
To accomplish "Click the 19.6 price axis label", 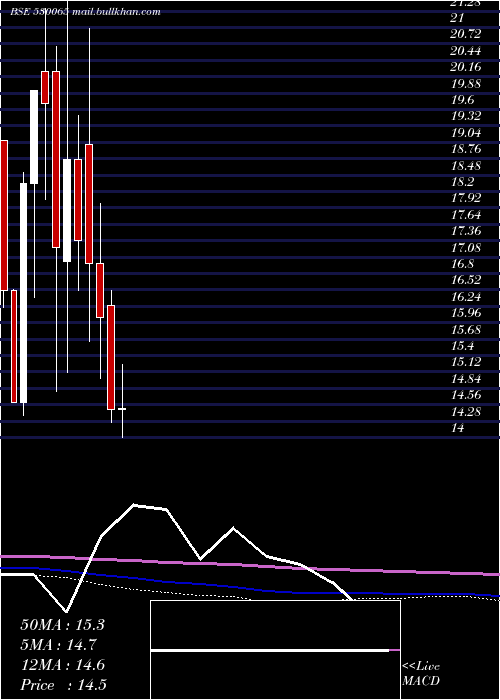I will click(462, 100).
